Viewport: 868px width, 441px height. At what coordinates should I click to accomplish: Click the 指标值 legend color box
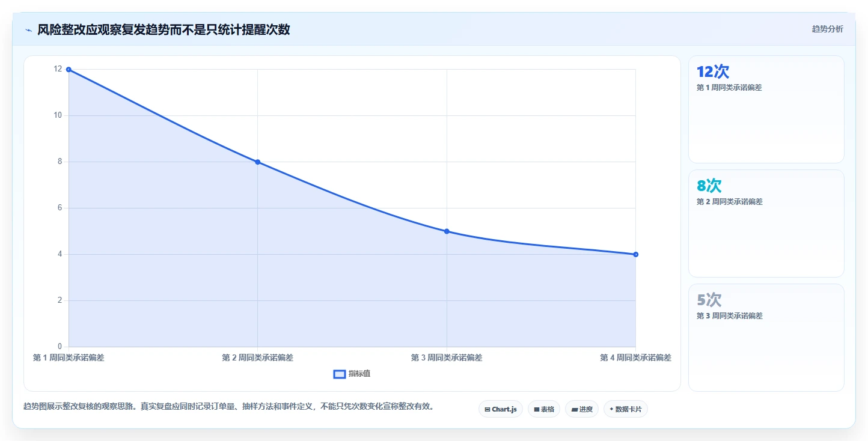(x=340, y=374)
